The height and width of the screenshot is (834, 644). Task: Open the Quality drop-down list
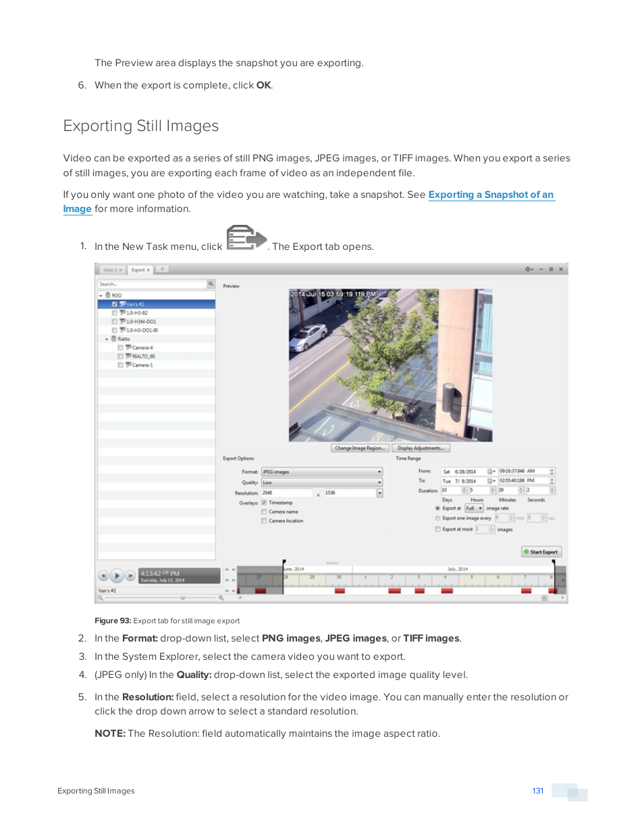[322, 482]
